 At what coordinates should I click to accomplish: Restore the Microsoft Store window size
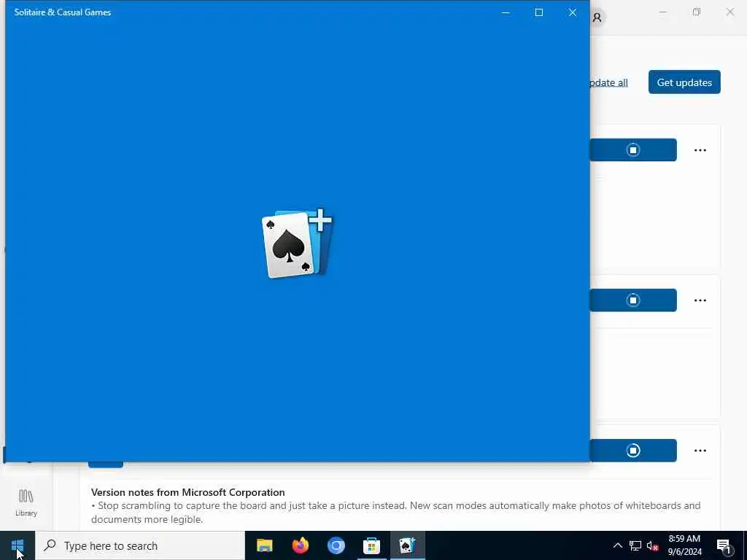(x=697, y=12)
